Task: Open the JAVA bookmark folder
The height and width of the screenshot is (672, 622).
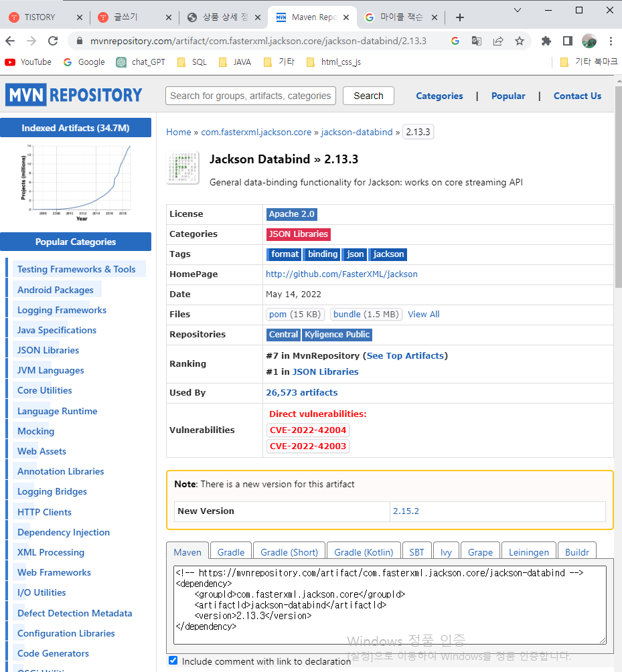Action: [x=234, y=62]
